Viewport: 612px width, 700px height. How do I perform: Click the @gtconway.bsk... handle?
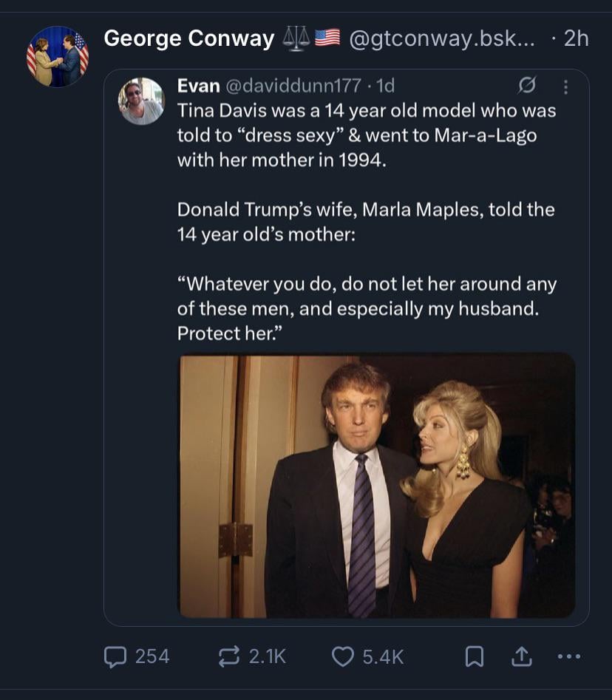(442, 38)
